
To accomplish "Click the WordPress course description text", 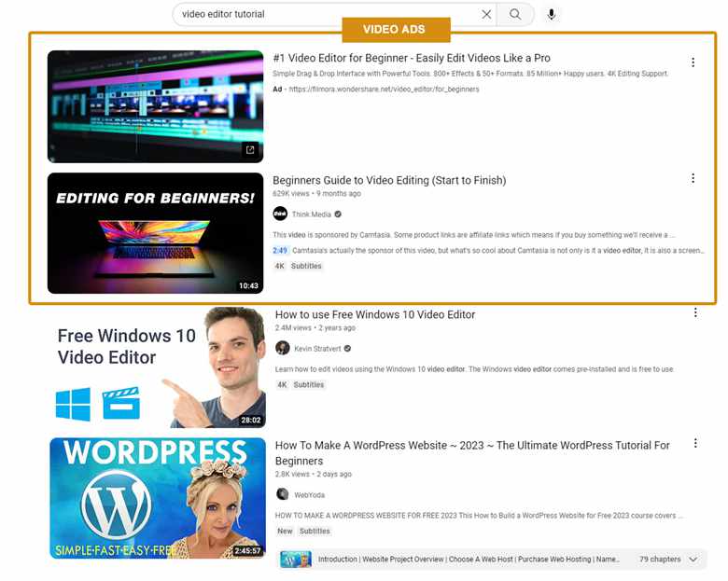I will [x=479, y=516].
